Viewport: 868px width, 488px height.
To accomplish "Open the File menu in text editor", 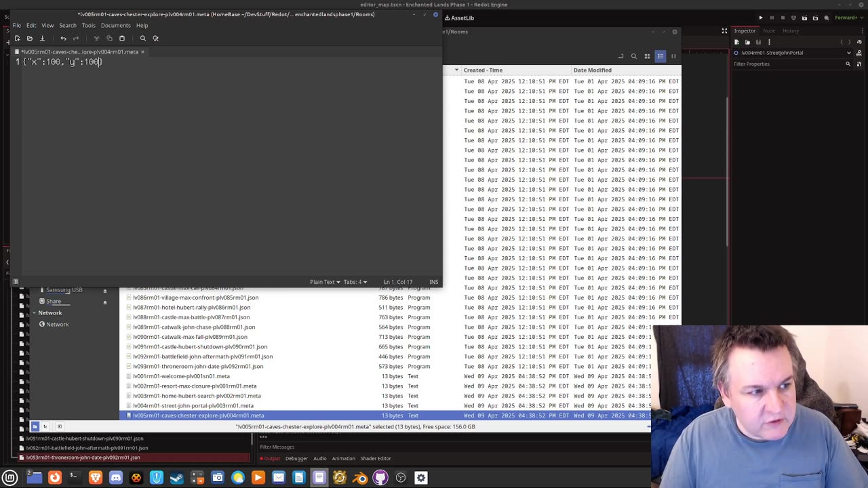I will tap(16, 26).
